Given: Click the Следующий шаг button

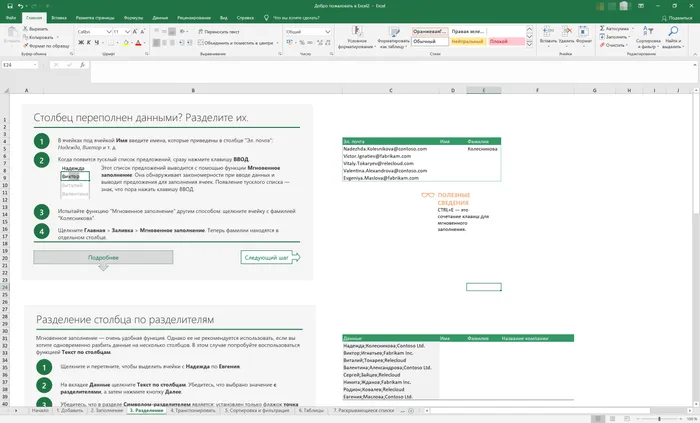Looking at the screenshot, I should (270, 257).
